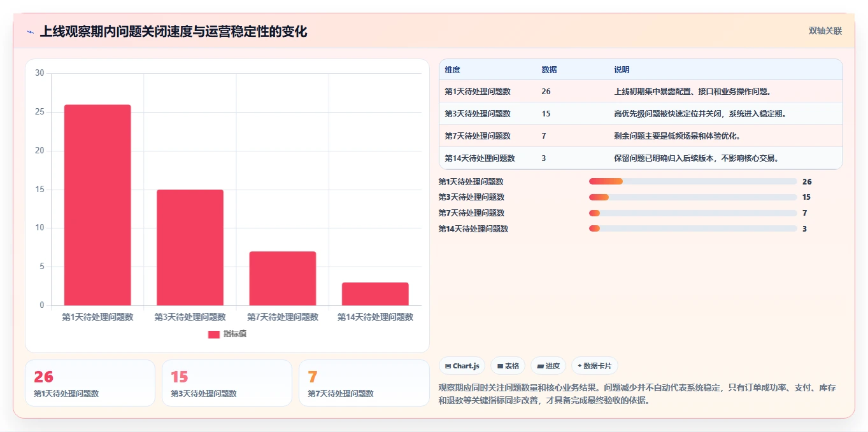Screen dimensions: 868x432
Task: Click the 第3天 progress bar showing 15
Action: coord(693,197)
